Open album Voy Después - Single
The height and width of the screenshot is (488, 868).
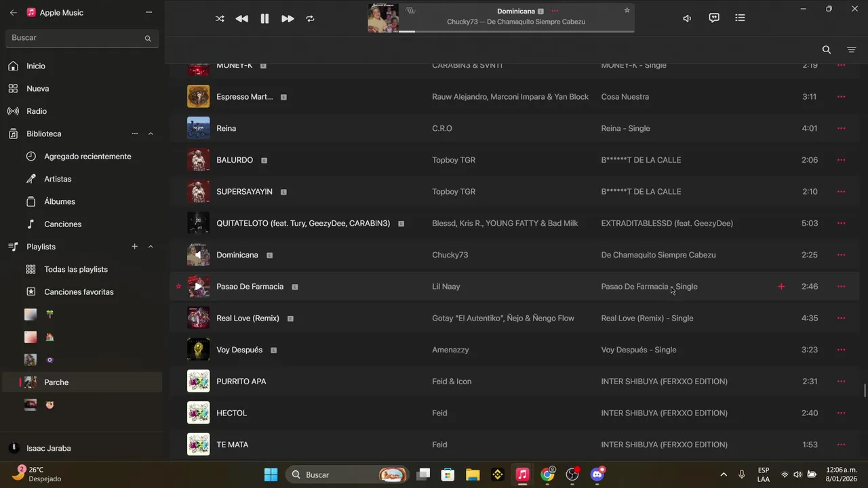[639, 350]
